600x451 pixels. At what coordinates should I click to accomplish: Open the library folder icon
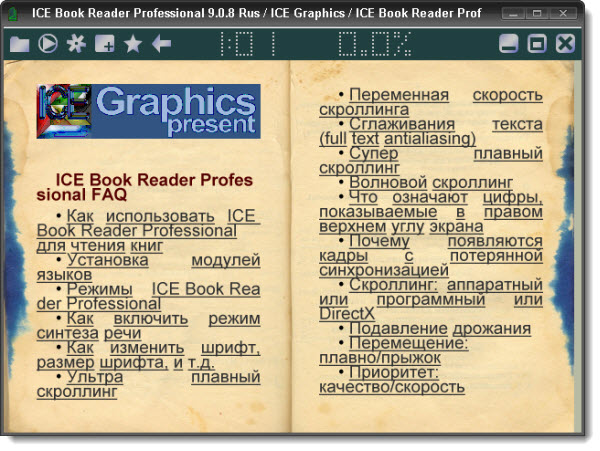19,44
